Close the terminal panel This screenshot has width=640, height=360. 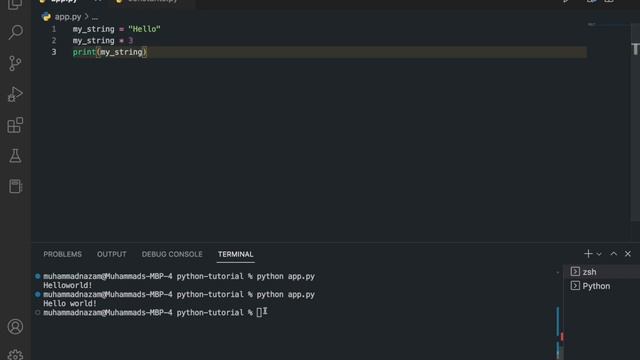click(628, 254)
